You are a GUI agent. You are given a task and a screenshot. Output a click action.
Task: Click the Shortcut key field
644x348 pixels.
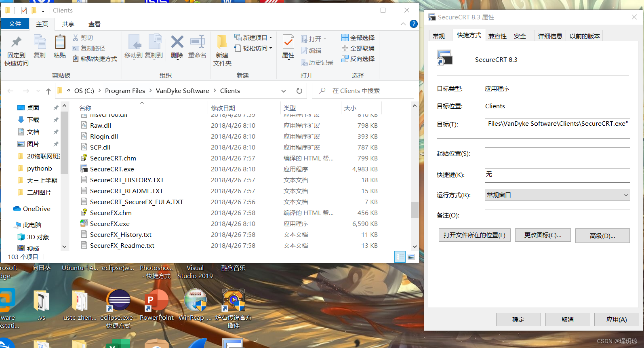coord(557,175)
